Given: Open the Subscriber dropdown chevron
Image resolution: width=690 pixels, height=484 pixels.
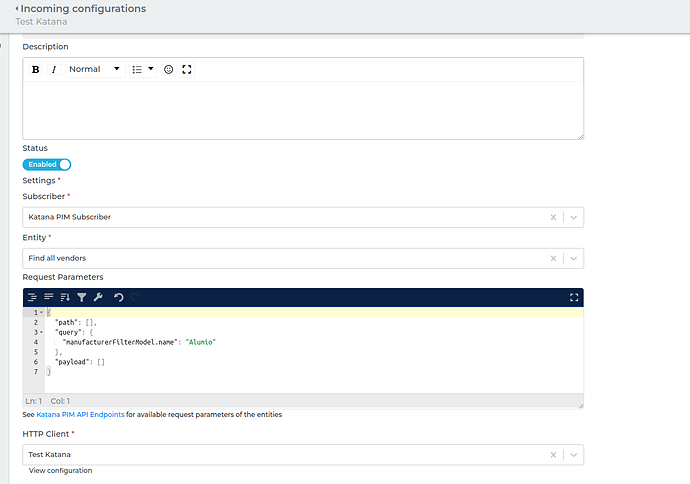Looking at the screenshot, I should click(573, 217).
